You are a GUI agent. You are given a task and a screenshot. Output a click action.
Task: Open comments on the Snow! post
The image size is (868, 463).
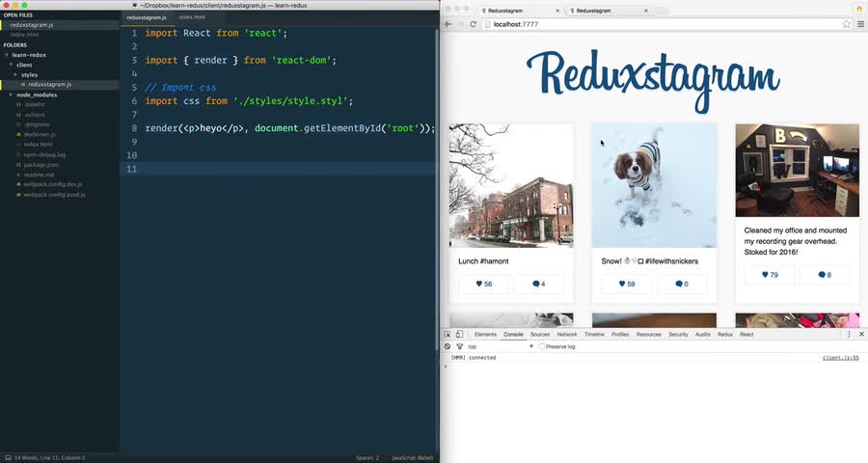(x=682, y=285)
